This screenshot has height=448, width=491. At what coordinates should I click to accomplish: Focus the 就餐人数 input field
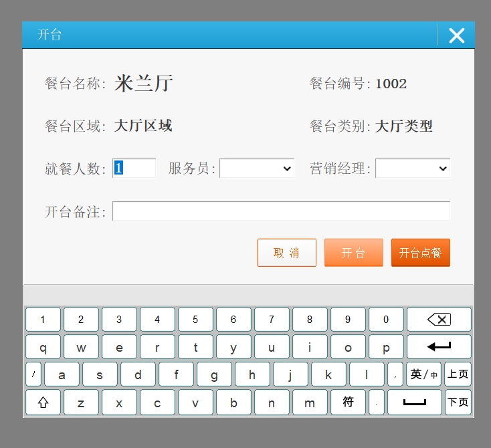point(134,169)
